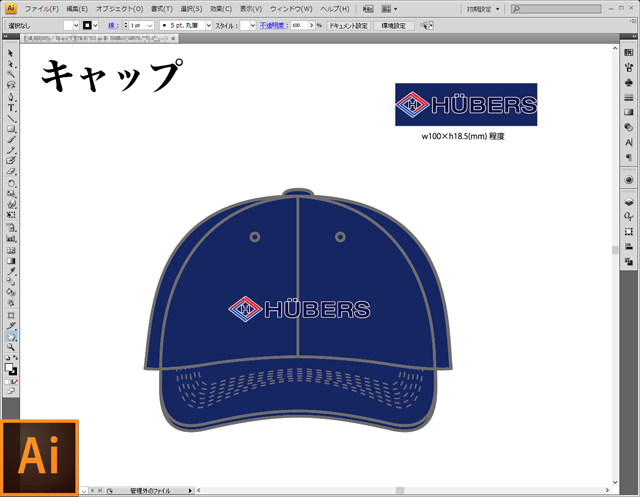Image resolution: width=640 pixels, height=497 pixels.
Task: Open the 5 pt. 丸筆 brush dropdown
Action: point(209,25)
